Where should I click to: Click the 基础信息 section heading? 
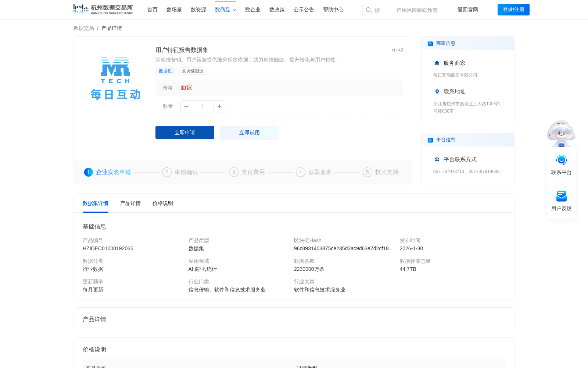click(x=94, y=227)
